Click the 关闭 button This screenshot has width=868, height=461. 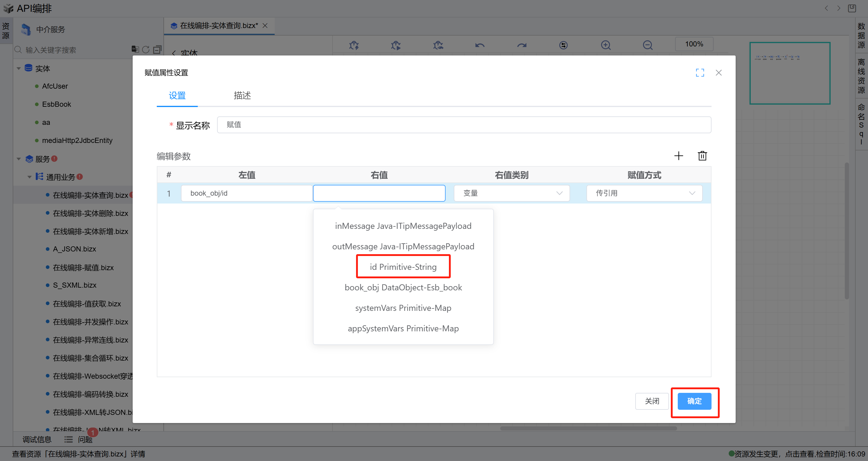click(x=652, y=401)
